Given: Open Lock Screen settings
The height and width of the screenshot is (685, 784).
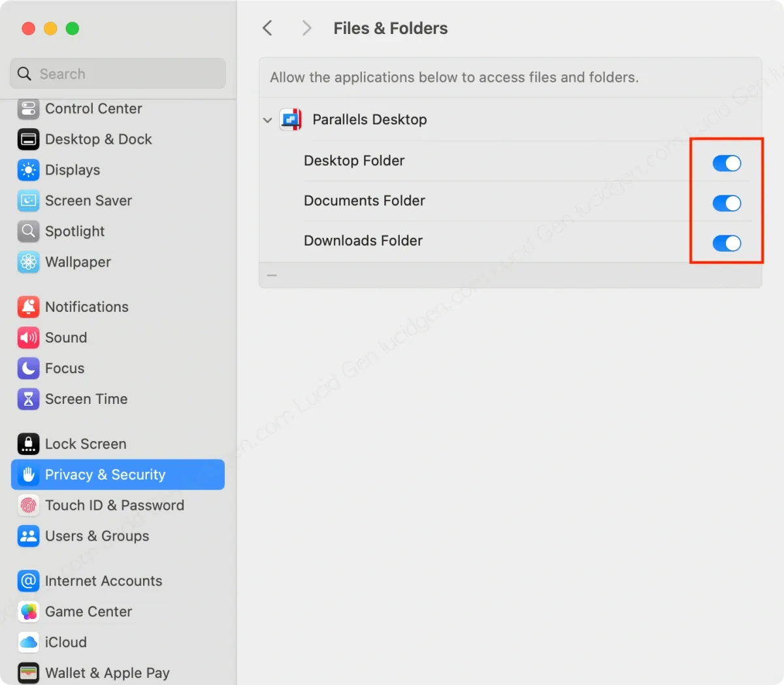Looking at the screenshot, I should 86,444.
